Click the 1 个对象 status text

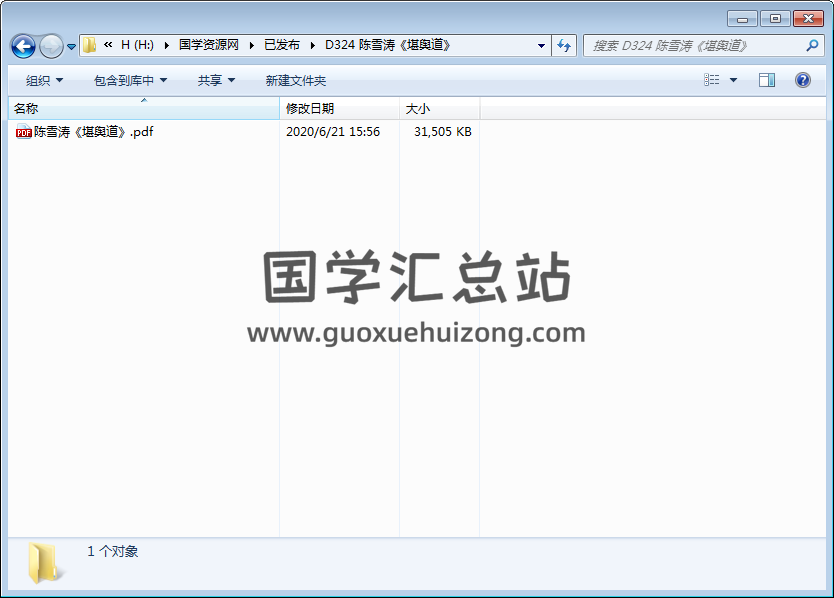pos(113,551)
